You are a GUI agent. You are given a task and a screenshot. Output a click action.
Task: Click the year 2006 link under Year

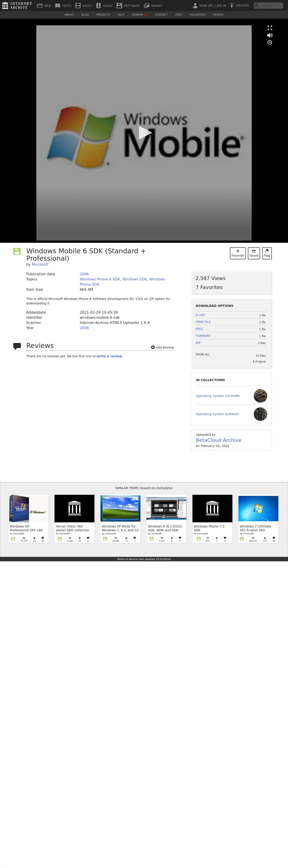click(84, 328)
